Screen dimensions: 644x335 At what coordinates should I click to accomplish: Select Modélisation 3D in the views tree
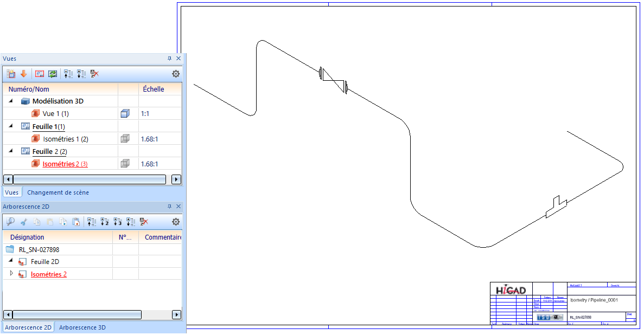[58, 101]
